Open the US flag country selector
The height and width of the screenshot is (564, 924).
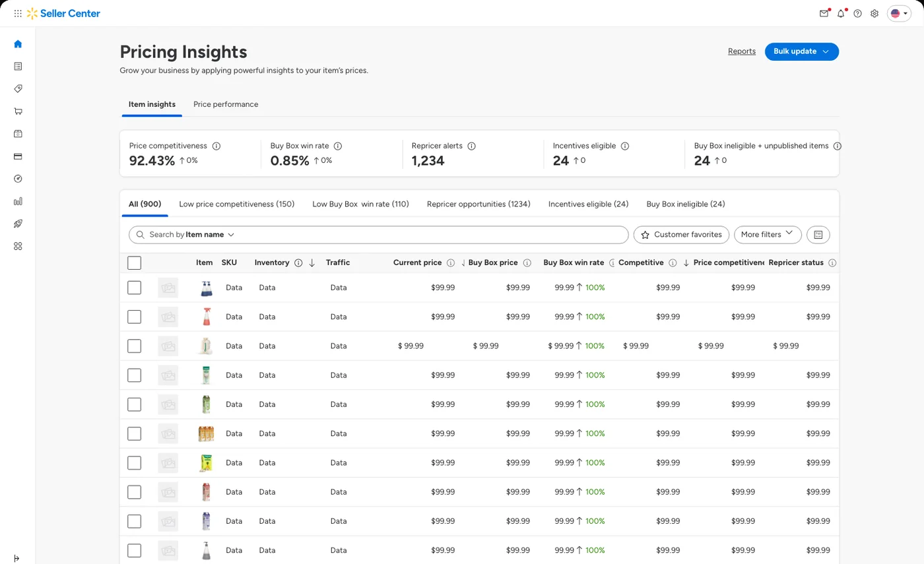[x=899, y=13]
